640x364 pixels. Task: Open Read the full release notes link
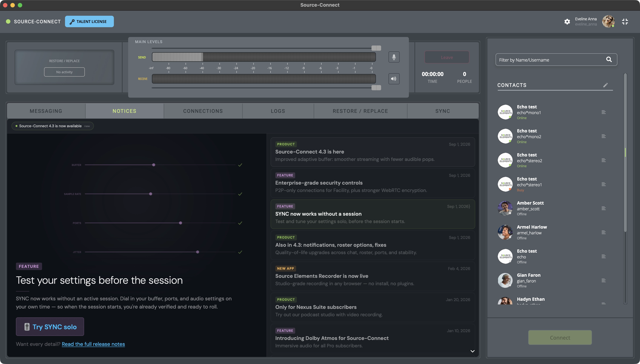(x=93, y=344)
